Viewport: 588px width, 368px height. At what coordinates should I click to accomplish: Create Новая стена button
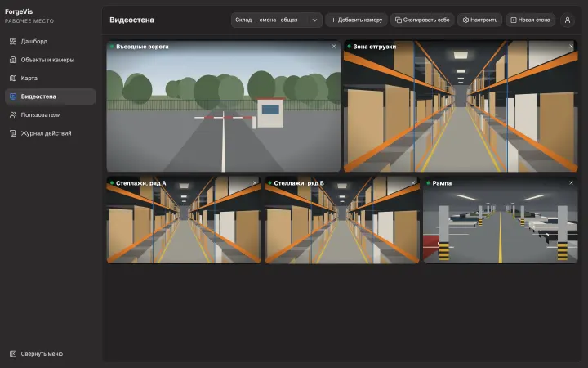(530, 20)
